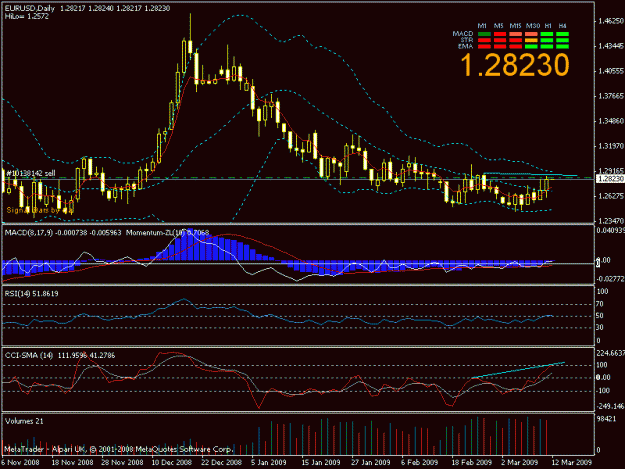Viewport: 625px width, 469px height.
Task: Click the 27 Jan 2009 date label
Action: [370, 462]
